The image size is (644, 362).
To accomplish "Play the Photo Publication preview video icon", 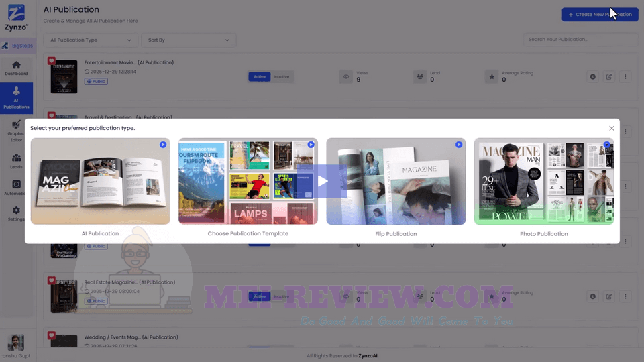I will point(606,145).
